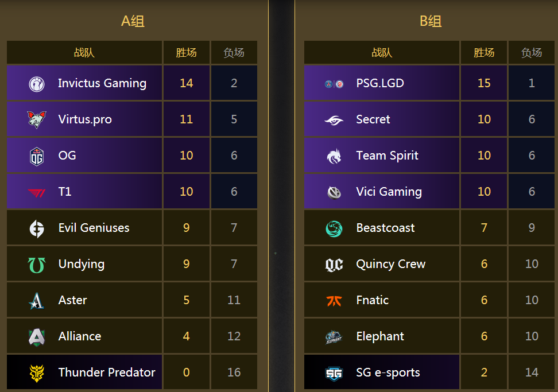Click the 胜场 column header in group A
Viewport: 558px width, 392px height.
[186, 53]
